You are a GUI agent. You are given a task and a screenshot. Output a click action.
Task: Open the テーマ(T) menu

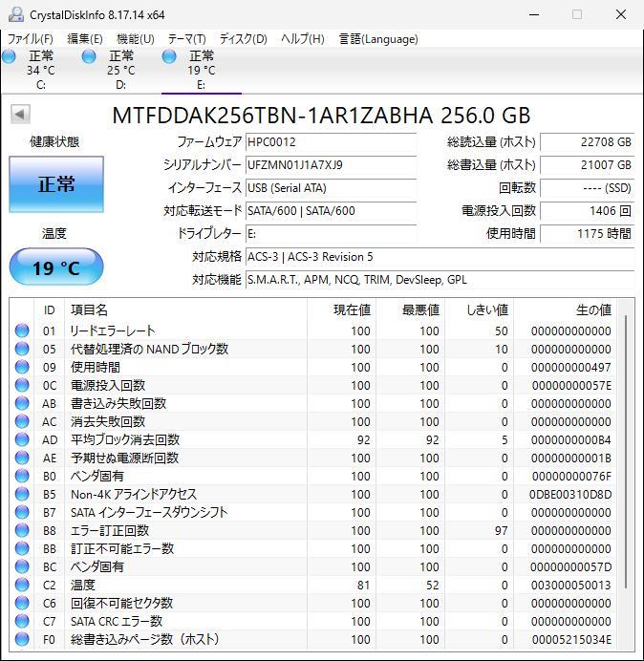tap(187, 39)
